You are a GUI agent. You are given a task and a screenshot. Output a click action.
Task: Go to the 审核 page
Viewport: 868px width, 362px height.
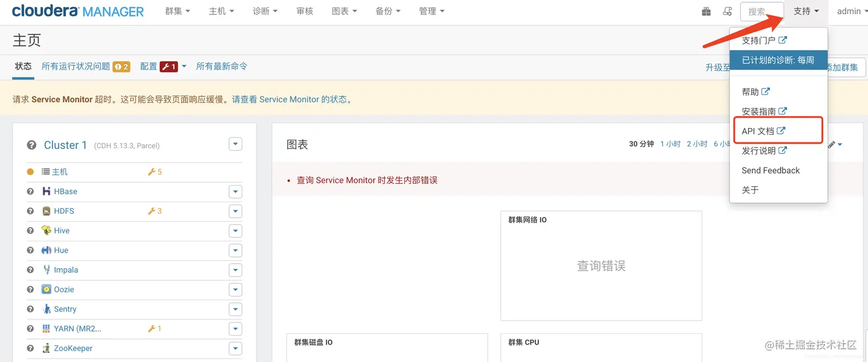point(305,11)
